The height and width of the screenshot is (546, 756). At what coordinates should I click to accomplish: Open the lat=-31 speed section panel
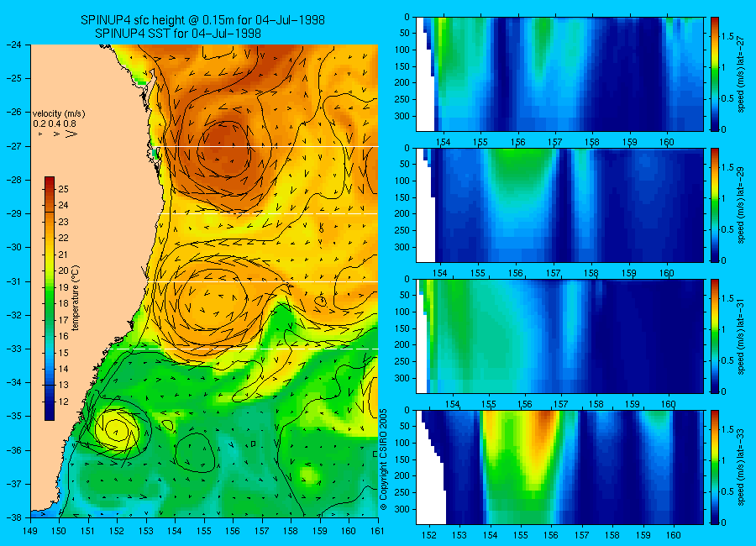[559, 336]
